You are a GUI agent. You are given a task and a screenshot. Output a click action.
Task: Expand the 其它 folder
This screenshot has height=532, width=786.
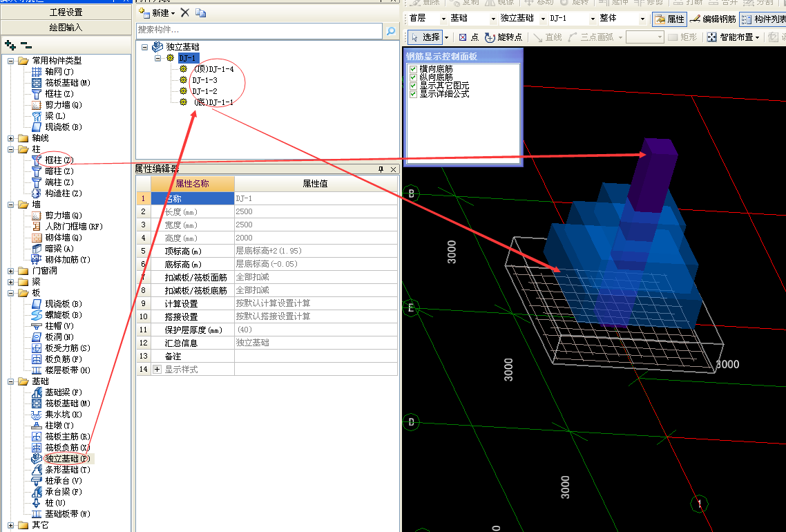10,525
